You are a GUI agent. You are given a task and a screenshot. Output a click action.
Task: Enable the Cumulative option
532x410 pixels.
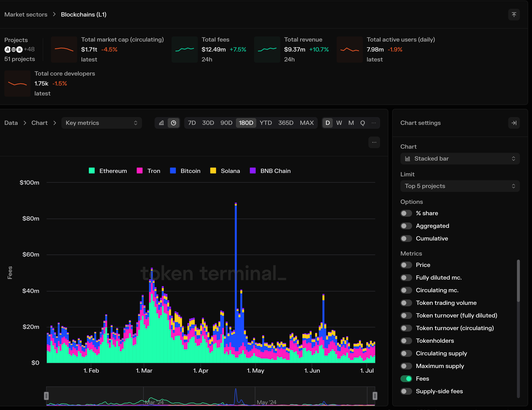tap(406, 238)
